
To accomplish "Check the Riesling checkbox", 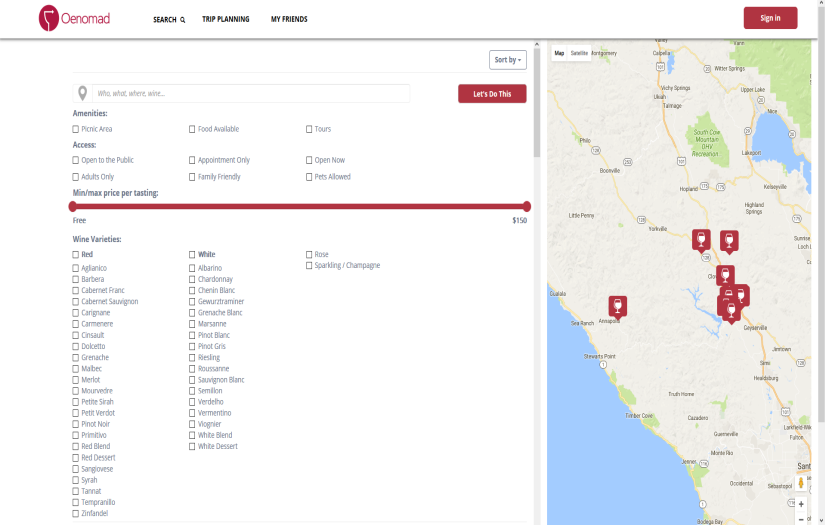I will pyautogui.click(x=192, y=357).
